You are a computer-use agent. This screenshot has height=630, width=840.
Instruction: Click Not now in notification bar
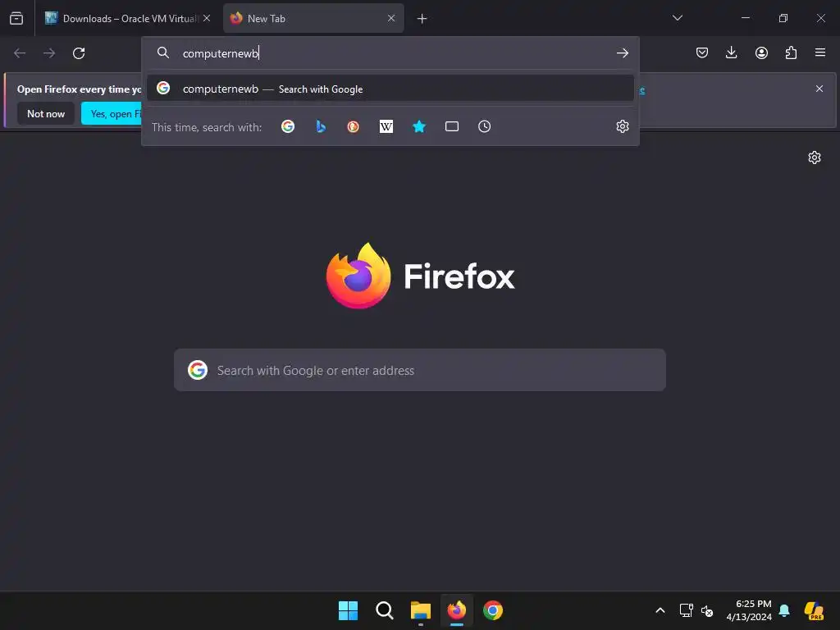click(x=46, y=113)
